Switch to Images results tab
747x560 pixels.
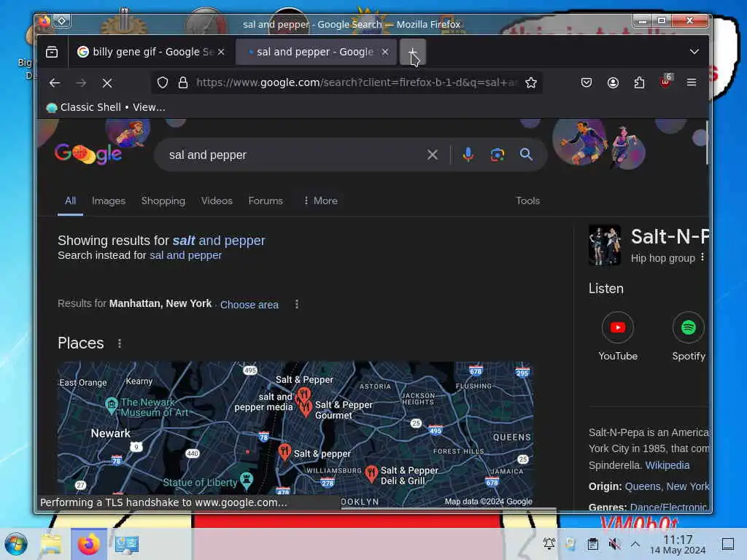coord(109,201)
